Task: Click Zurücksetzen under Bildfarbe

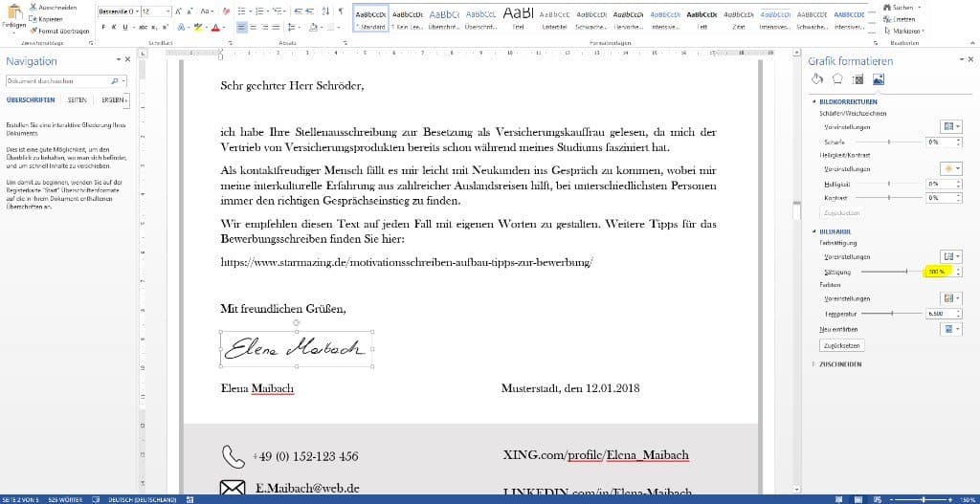Action: pos(842,344)
